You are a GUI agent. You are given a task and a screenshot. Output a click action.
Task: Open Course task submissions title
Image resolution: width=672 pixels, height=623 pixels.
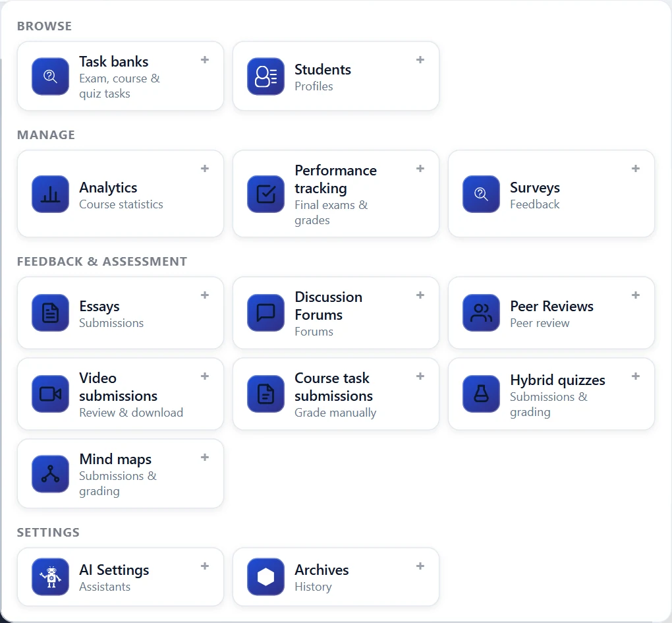coord(333,387)
